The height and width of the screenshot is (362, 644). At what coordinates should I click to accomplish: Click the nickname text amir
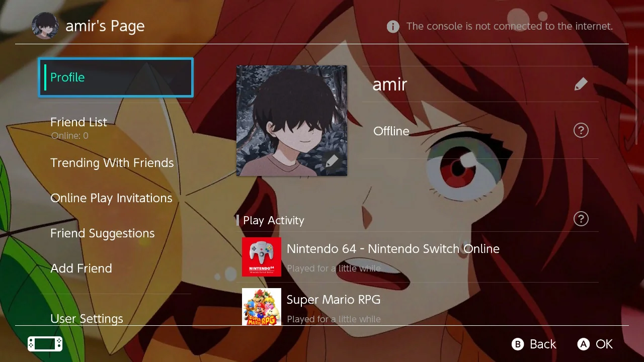click(x=390, y=84)
